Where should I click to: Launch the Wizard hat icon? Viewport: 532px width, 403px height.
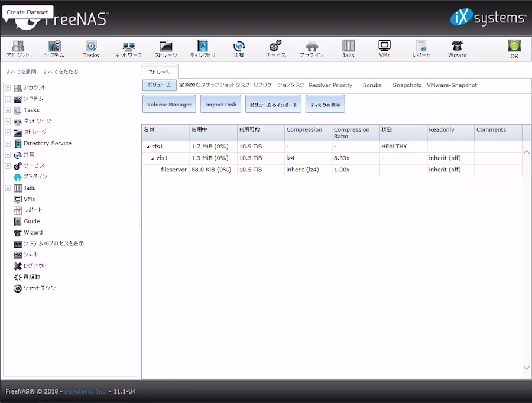click(x=457, y=49)
